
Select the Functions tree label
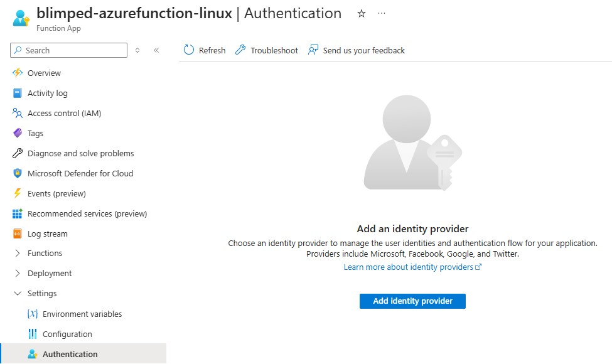45,253
